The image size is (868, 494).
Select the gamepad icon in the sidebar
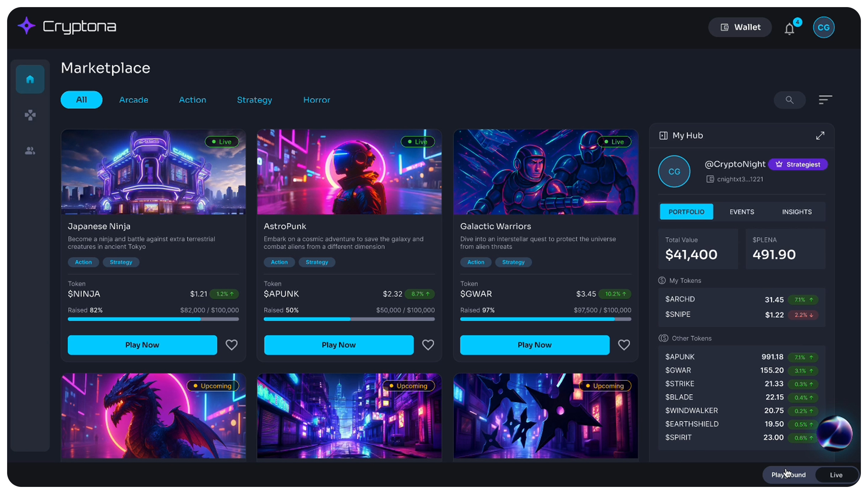(x=30, y=115)
